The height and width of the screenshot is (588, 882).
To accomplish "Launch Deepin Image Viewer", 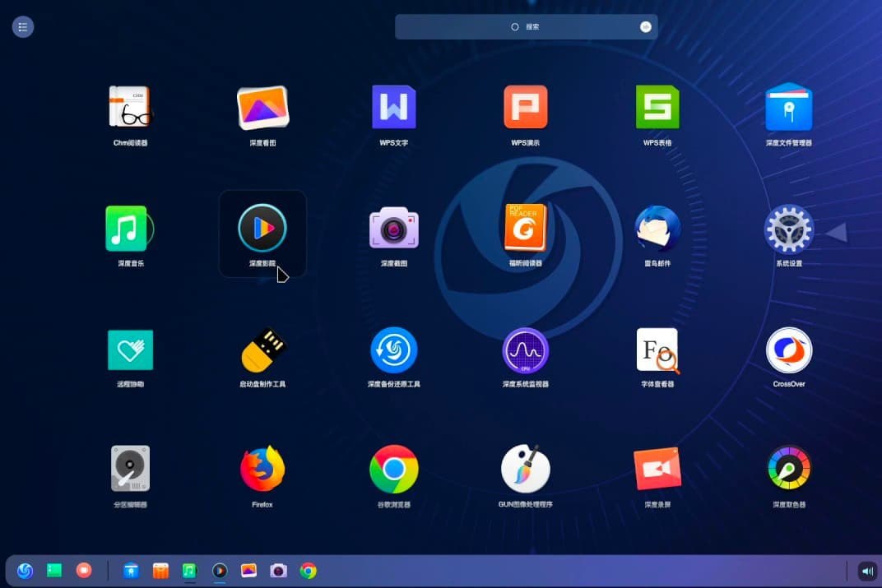I will click(x=262, y=107).
